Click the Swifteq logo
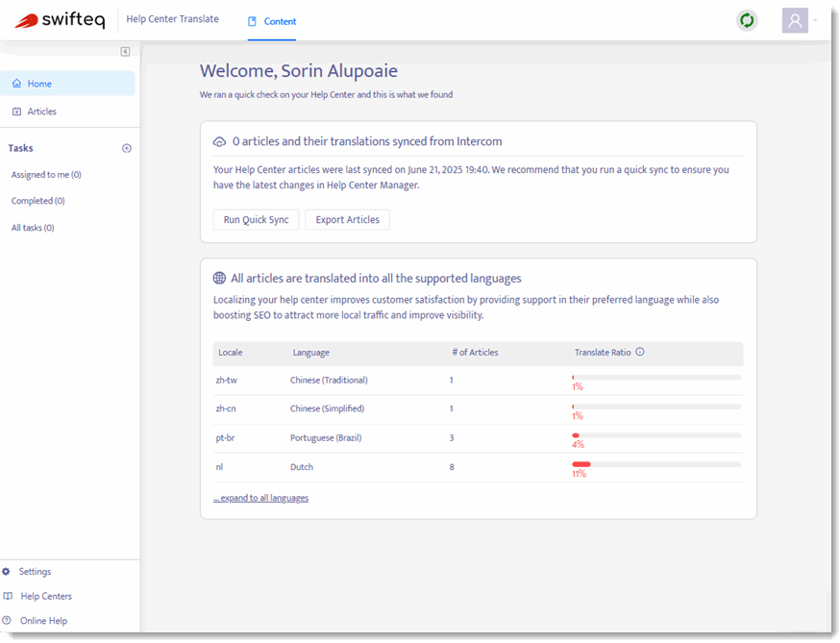Screen dimensions: 840x643 [60, 20]
